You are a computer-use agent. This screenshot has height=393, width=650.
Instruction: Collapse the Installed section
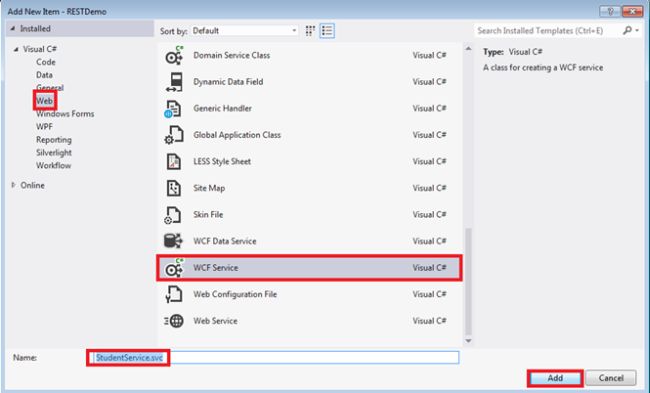click(12, 29)
